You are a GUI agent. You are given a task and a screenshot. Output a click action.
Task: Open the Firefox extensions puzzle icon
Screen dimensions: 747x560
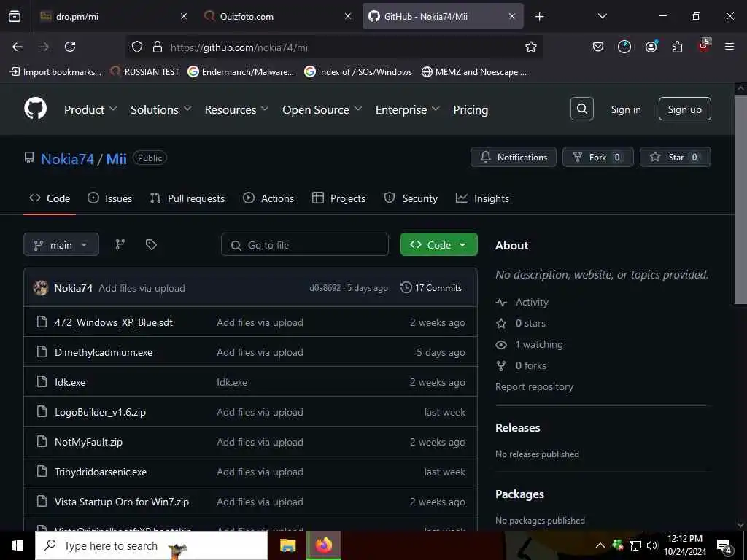point(677,47)
